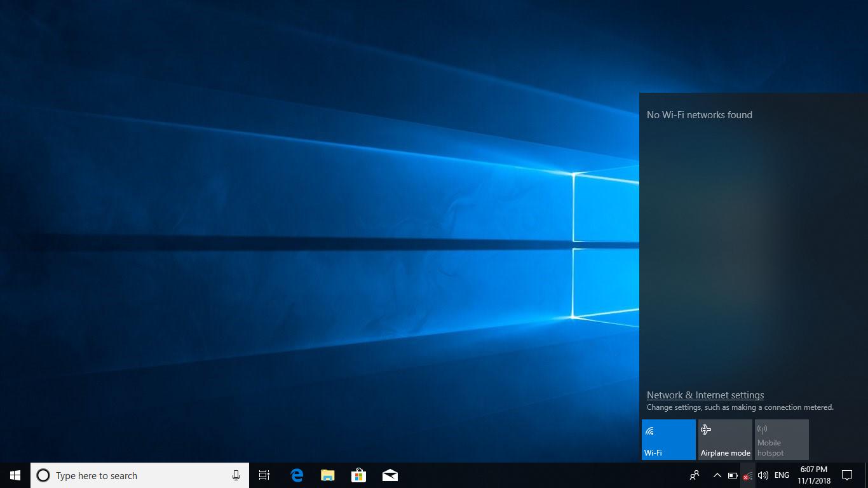Open the Mail app from the taskbar

(390, 475)
